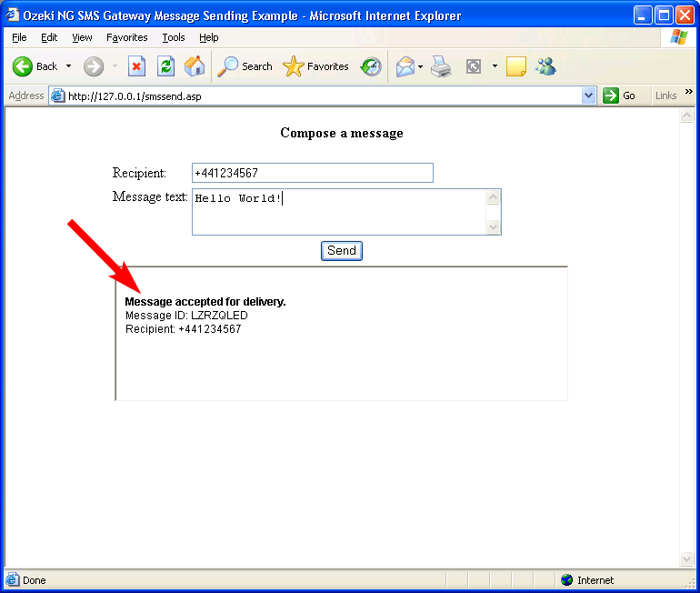
Task: Click page scrollbar up arrow
Action: click(x=686, y=116)
